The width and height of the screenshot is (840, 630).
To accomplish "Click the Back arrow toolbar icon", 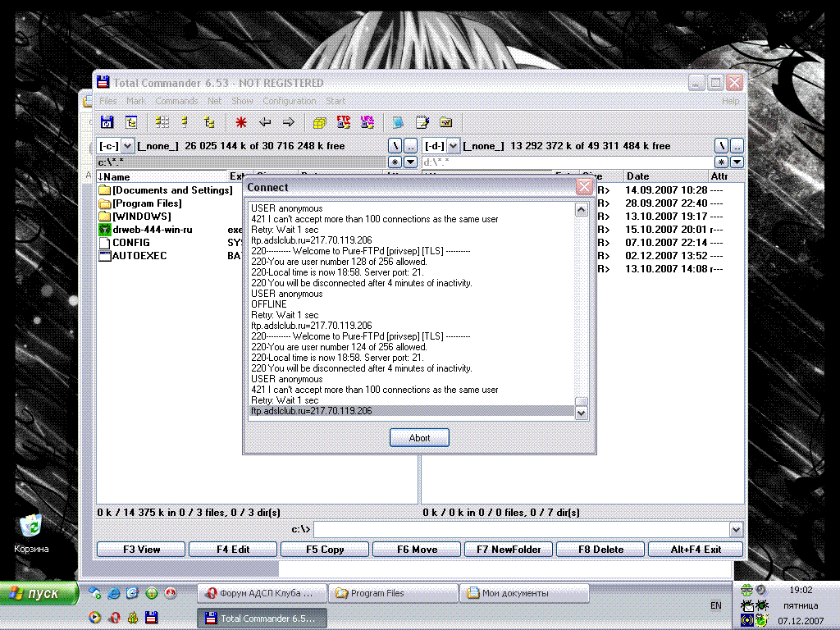I will click(x=265, y=123).
